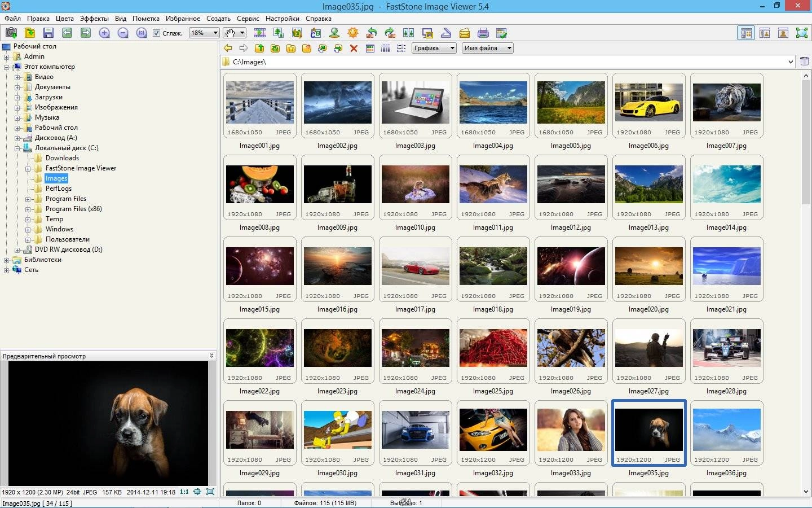
Task: Select the Downloads folder in tree
Action: point(62,158)
